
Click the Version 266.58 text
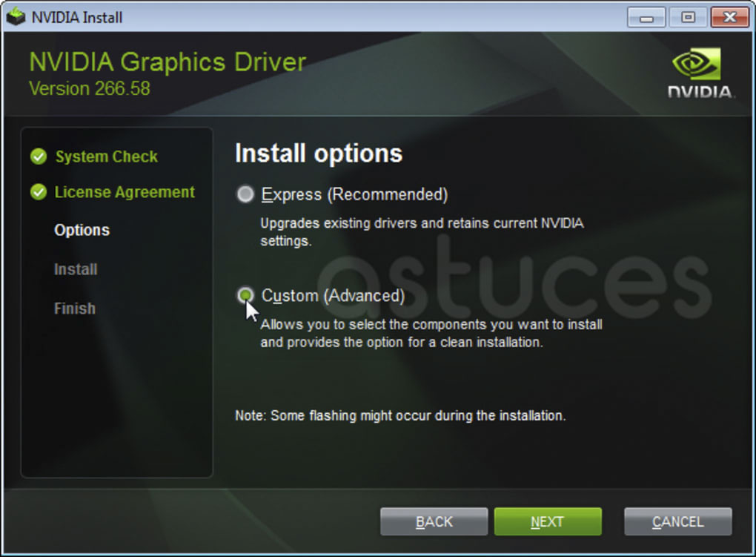89,89
